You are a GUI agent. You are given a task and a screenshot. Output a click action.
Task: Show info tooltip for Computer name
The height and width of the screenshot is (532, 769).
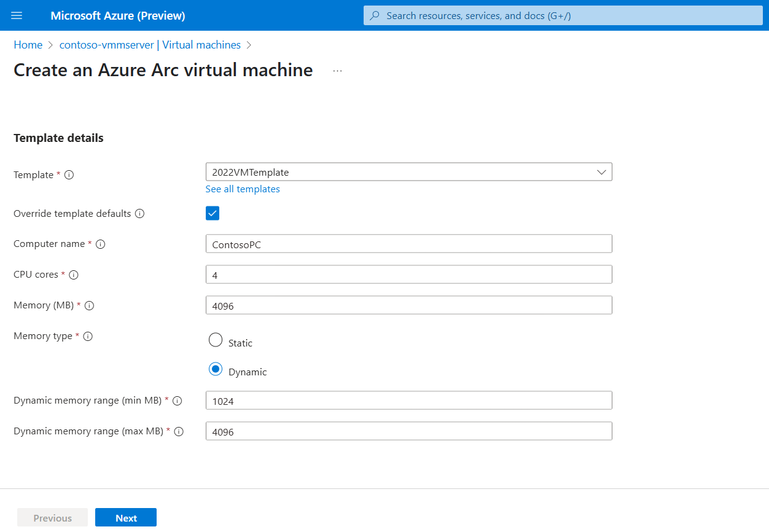click(x=101, y=244)
